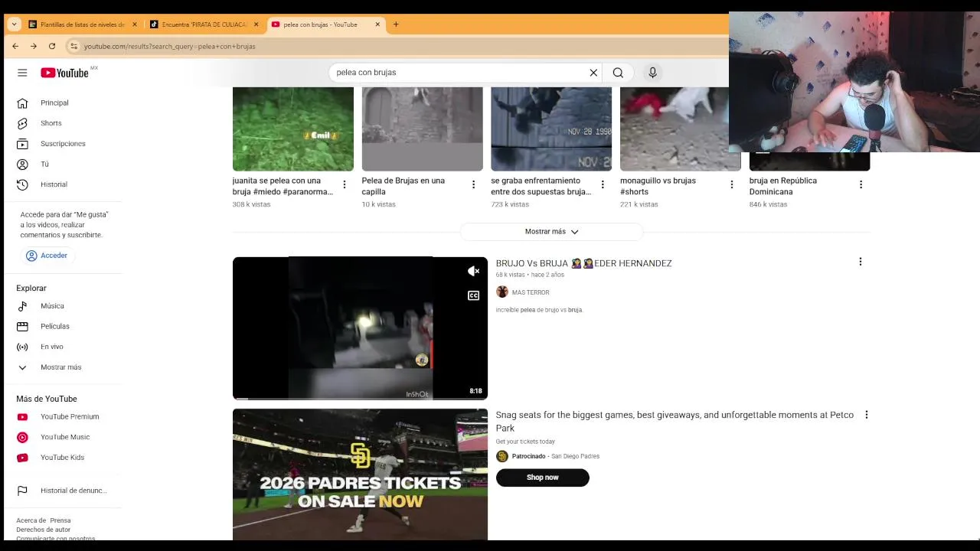Open the Prensa footer link

pos(60,520)
